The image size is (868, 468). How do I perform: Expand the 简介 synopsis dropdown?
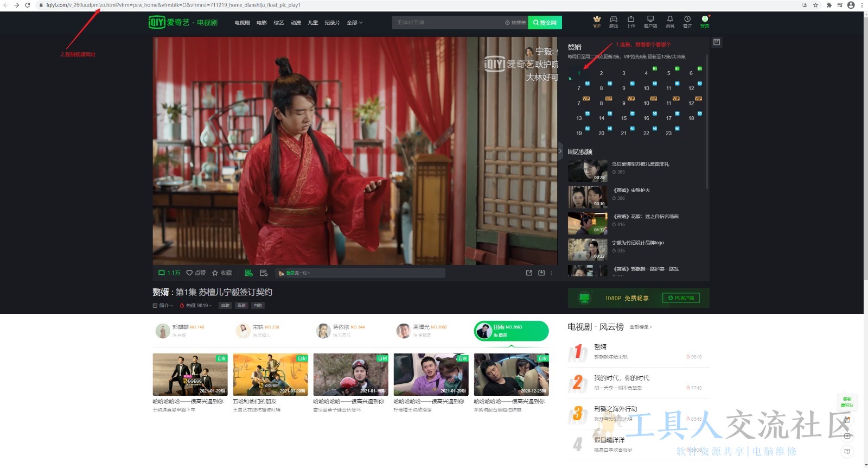[x=163, y=306]
